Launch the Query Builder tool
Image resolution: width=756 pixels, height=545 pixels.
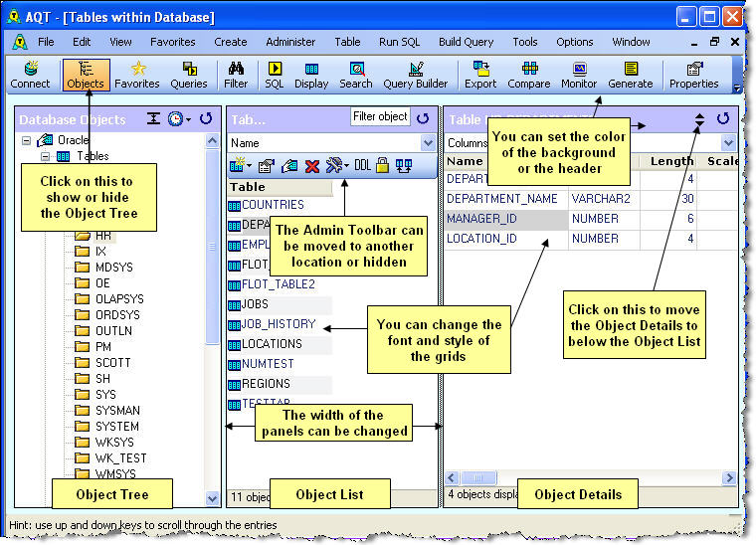[x=416, y=75]
